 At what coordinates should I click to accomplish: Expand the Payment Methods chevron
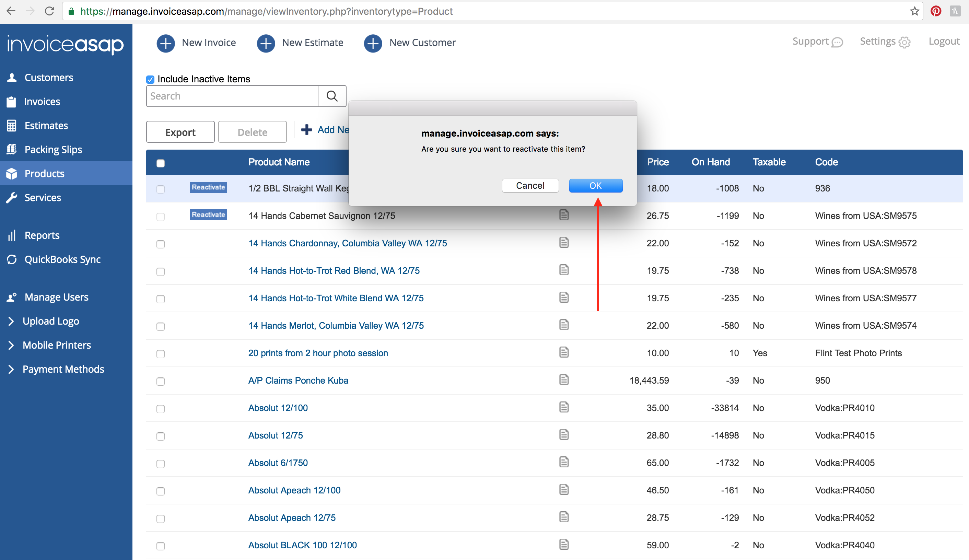tap(11, 369)
